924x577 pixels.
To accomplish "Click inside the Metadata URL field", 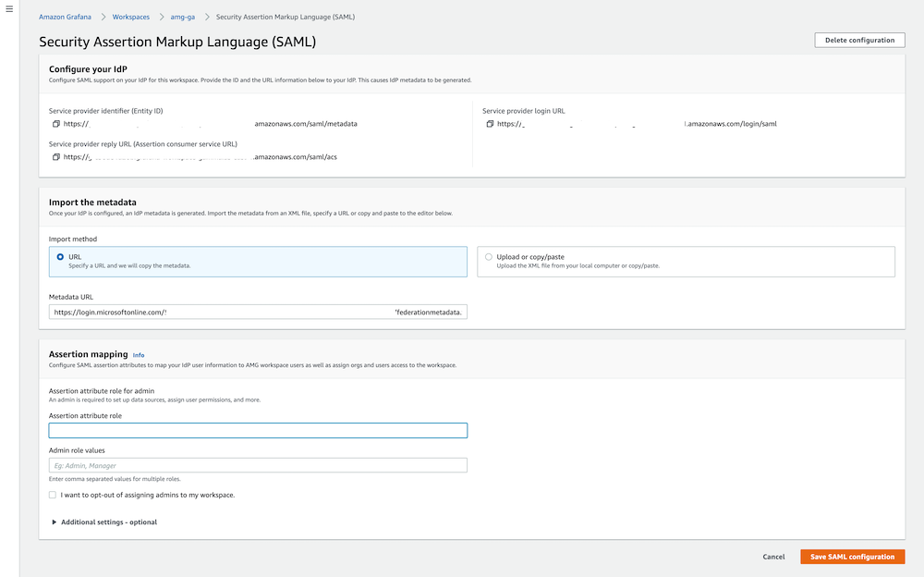I will [259, 312].
